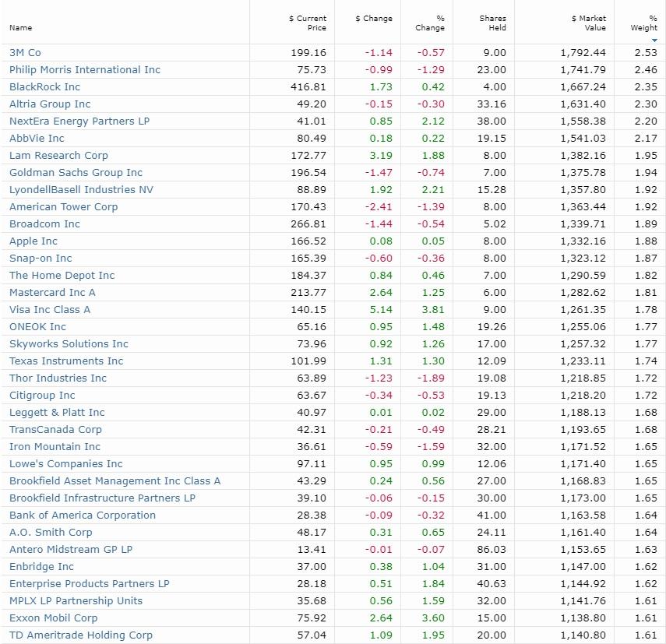
Task: Open the Visa Inc Class A holding
Action: (50, 309)
